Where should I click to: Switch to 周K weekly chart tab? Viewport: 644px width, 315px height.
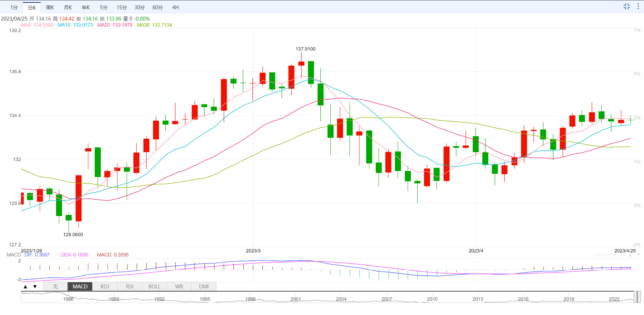point(50,7)
